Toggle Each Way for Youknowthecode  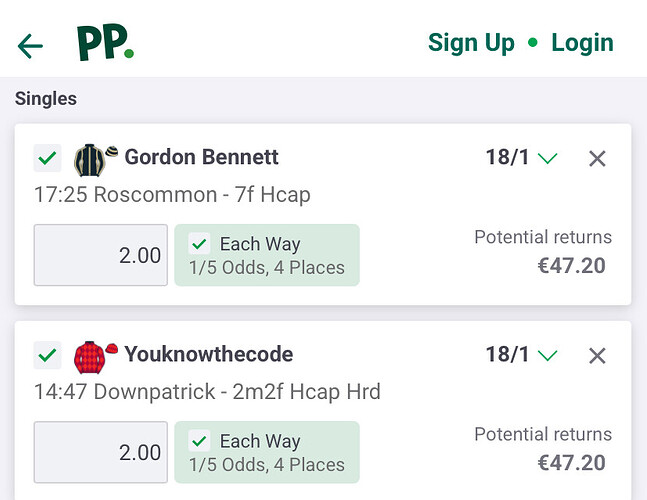tap(267, 452)
